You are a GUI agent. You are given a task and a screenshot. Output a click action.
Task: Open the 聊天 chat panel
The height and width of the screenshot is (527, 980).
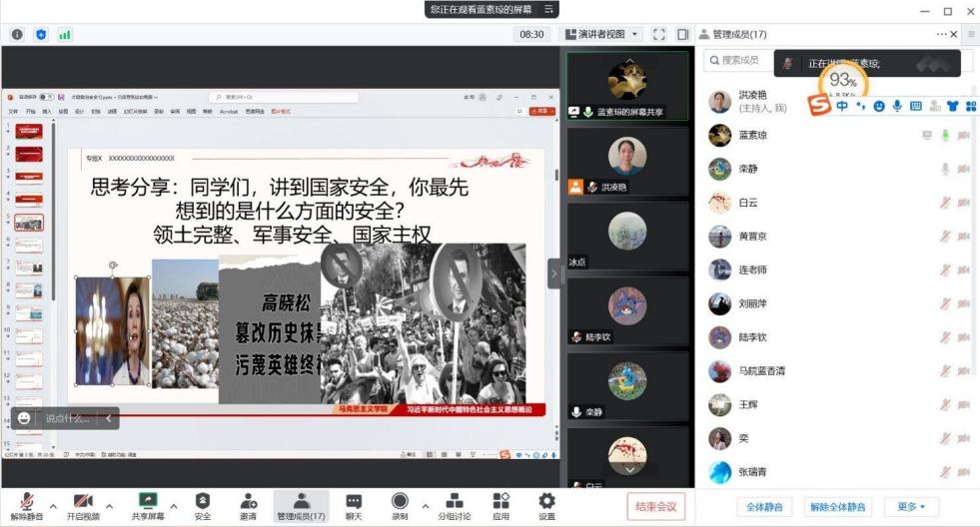click(354, 506)
